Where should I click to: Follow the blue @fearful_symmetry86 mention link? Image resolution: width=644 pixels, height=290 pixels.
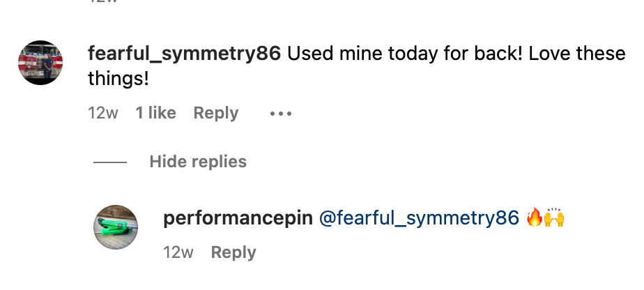(419, 218)
